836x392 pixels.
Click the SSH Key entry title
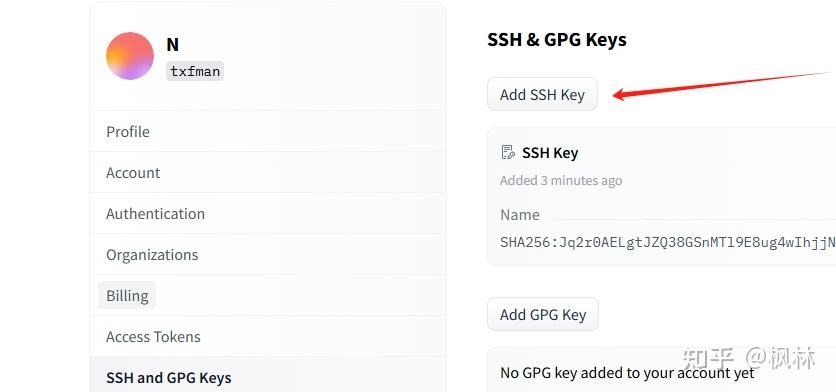(x=550, y=153)
